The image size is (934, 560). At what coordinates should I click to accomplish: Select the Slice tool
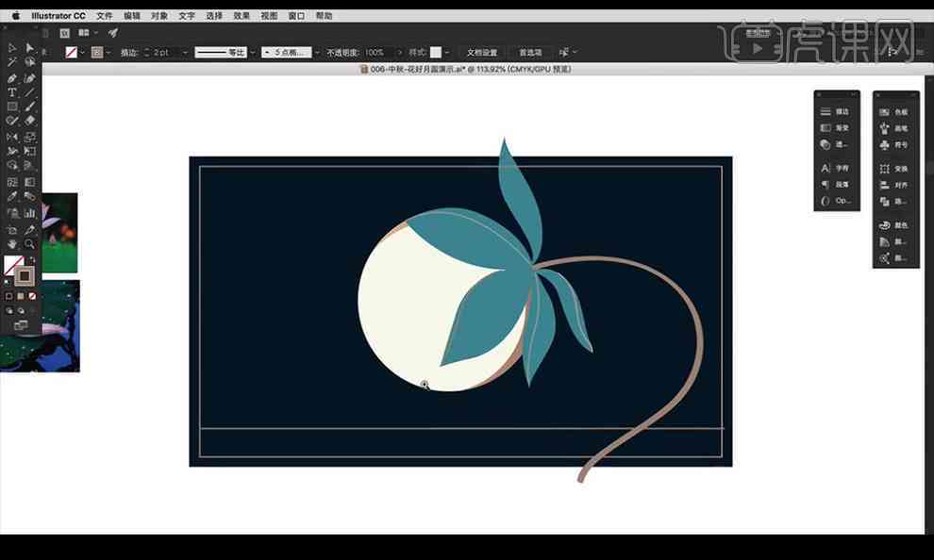pyautogui.click(x=30, y=229)
